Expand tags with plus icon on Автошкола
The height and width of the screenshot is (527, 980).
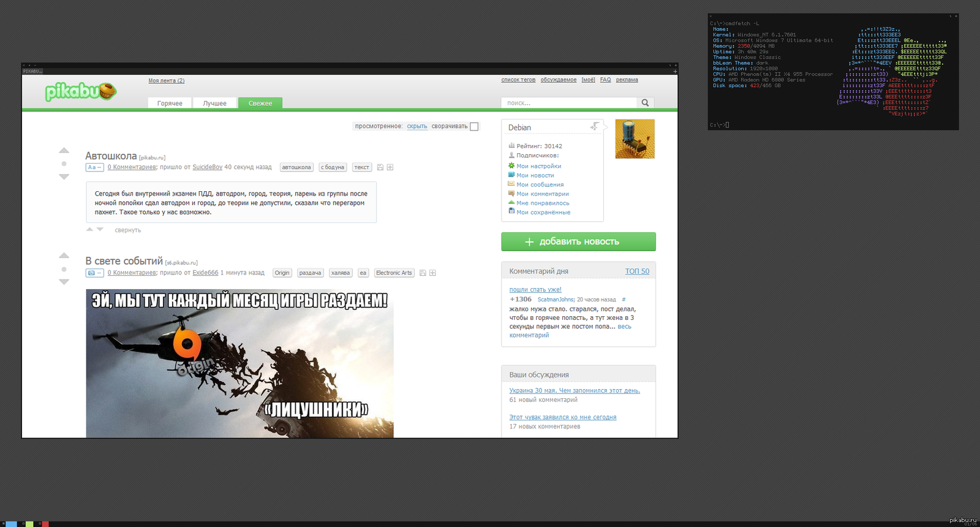point(390,167)
